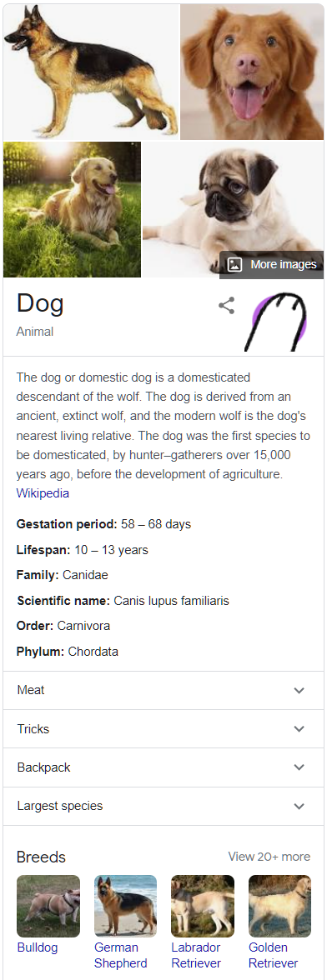The width and height of the screenshot is (327, 980).
Task: Open the Bulldog breed thumbnail
Action: (48, 907)
